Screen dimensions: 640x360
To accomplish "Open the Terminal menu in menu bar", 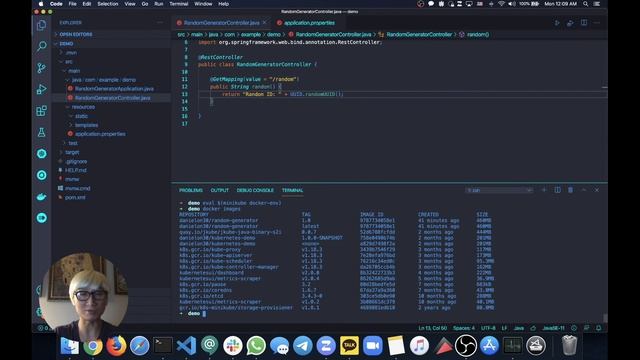I will point(179,4).
